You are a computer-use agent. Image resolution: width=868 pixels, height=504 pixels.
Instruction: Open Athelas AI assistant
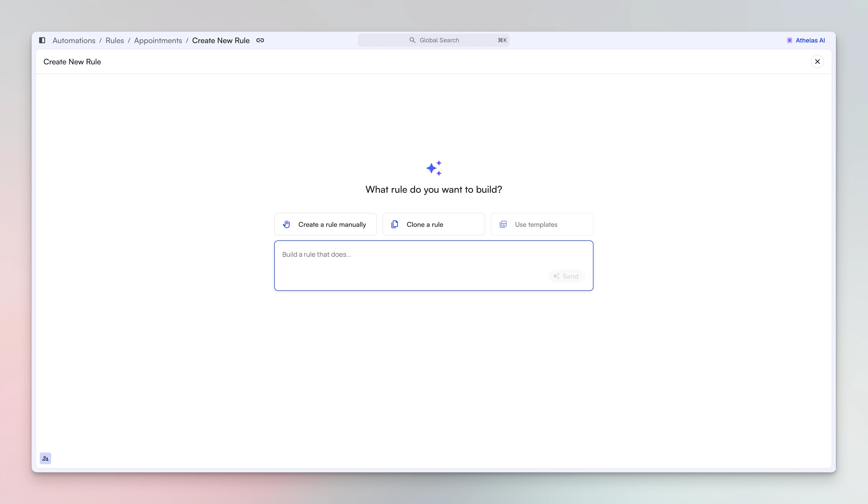pyautogui.click(x=806, y=40)
